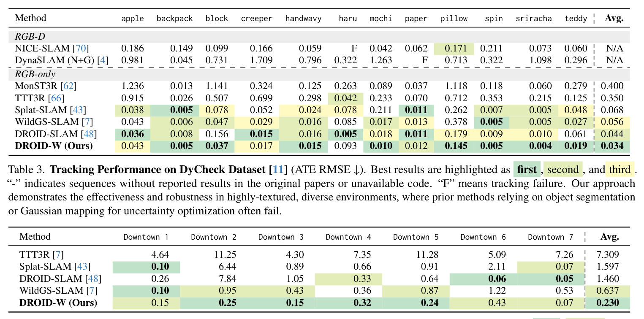Open citation [4] next to DynaSLAM (N+G)

[103, 60]
